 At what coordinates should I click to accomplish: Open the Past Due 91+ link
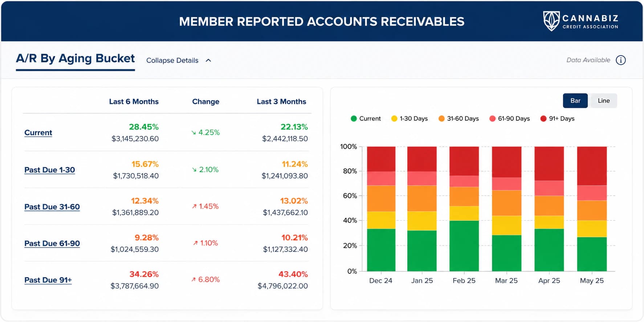[48, 280]
